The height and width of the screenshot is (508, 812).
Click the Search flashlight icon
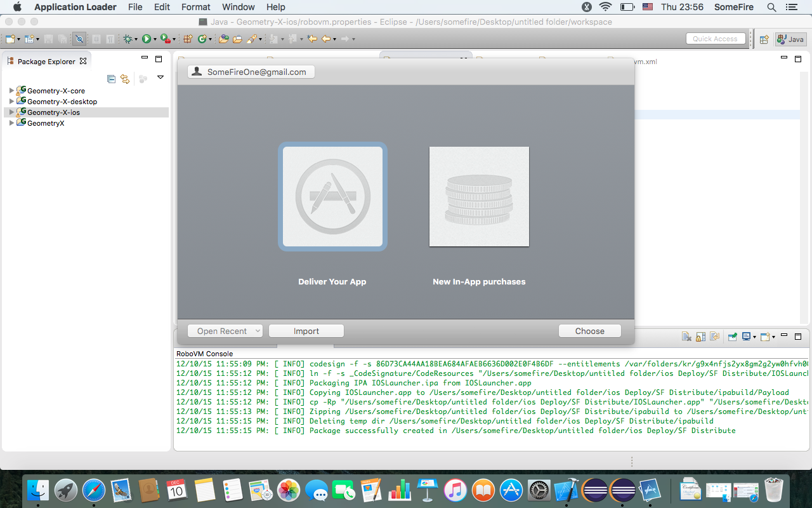(x=252, y=39)
